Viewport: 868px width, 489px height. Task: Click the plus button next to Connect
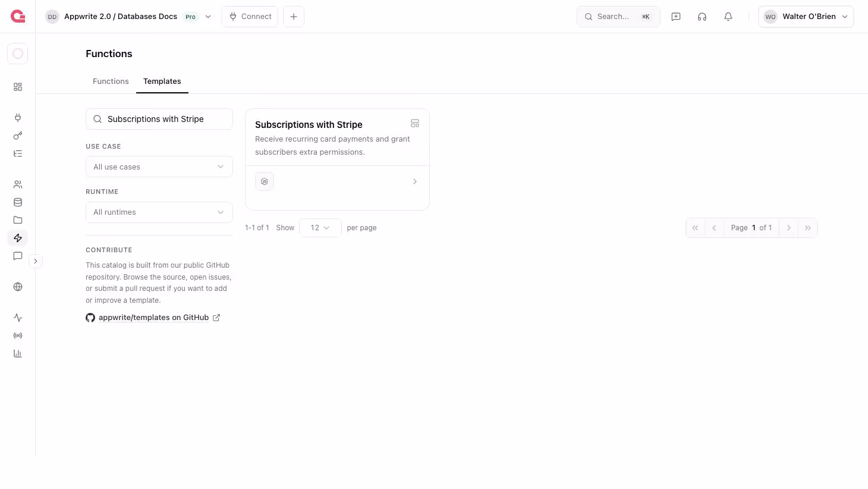point(294,17)
